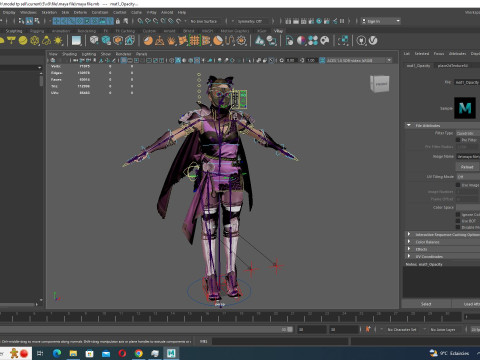Toggle the Pre Filter checkbox
Screen dimensions: 480x360
(458, 140)
